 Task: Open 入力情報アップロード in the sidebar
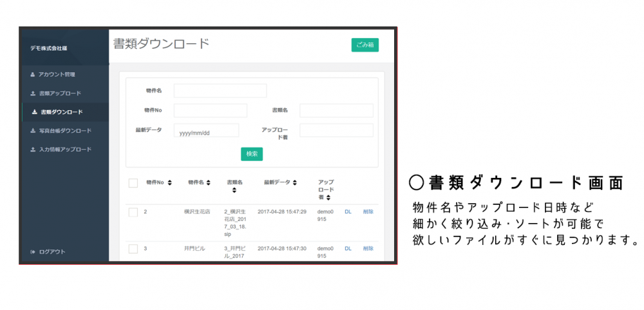click(x=66, y=150)
